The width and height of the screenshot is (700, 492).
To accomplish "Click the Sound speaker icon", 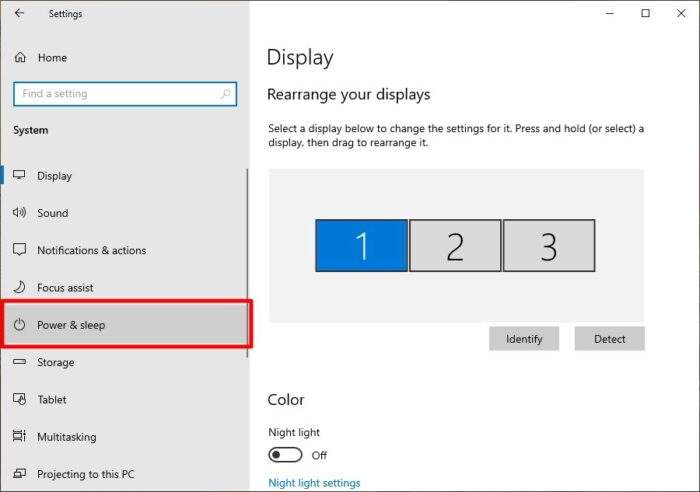I will (x=19, y=213).
